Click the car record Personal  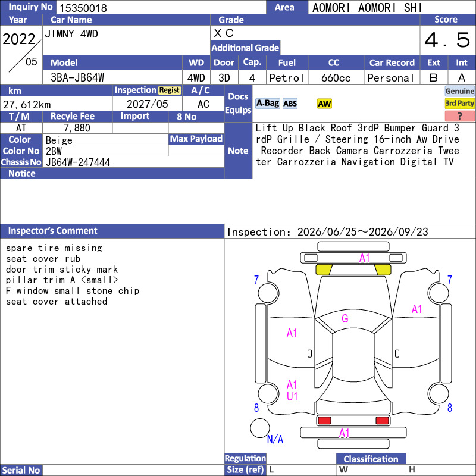click(x=391, y=78)
